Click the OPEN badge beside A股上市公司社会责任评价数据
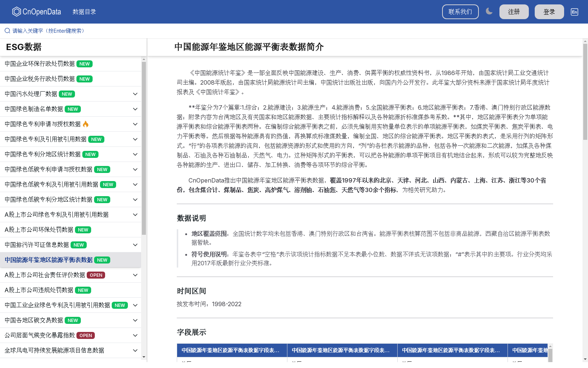The image size is (588, 368). click(x=96, y=275)
